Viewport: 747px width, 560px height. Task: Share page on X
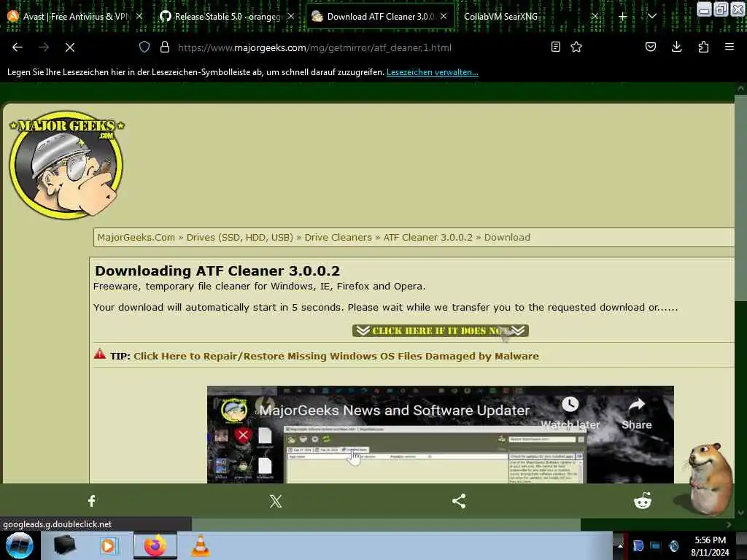tap(275, 501)
